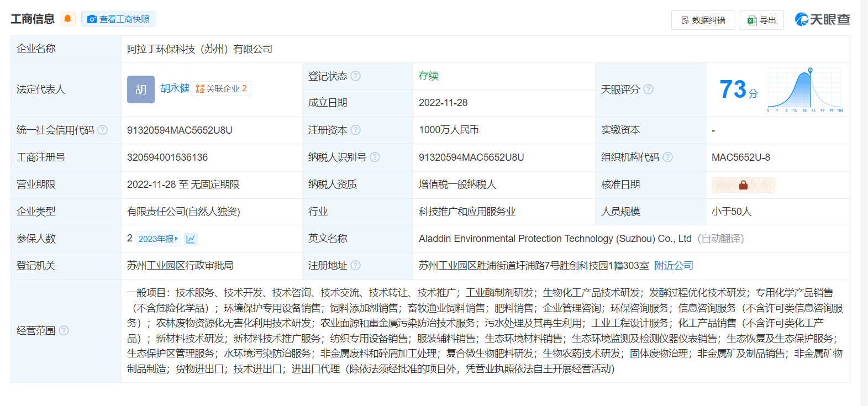This screenshot has height=406, width=868.
Task: Click 苏州工业园区行政审批局 registration authority
Action: click(180, 266)
